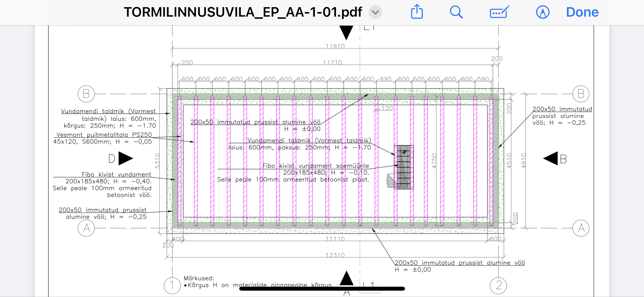Tap the form-fill pencil box icon
Image resolution: width=644 pixels, height=297 pixels.
[x=499, y=12]
